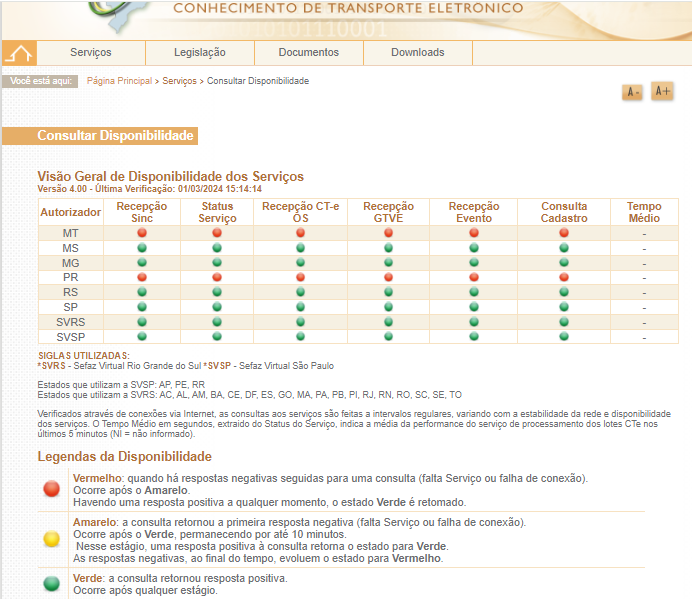Click the MT Status Serviço red status dot

[x=217, y=233]
